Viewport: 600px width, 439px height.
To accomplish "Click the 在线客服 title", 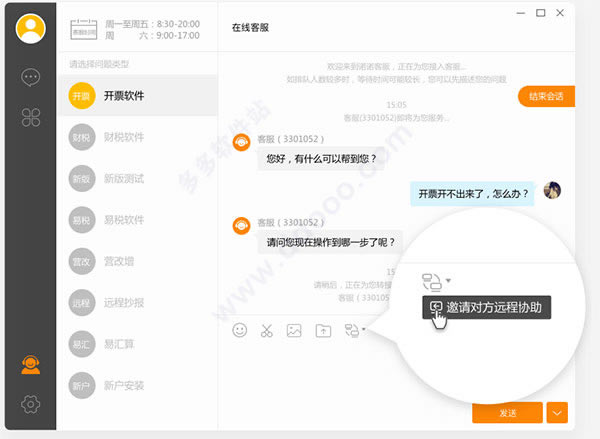I will [x=250, y=28].
